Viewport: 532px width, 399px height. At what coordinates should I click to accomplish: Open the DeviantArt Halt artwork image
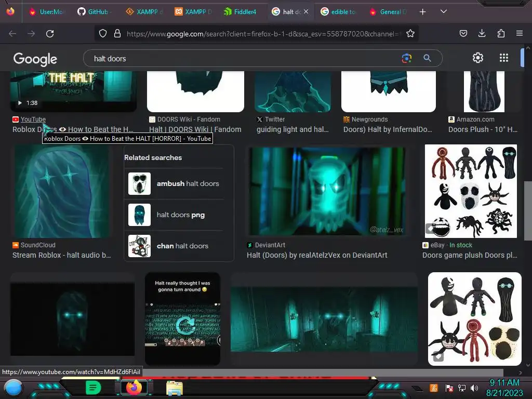[327, 191]
